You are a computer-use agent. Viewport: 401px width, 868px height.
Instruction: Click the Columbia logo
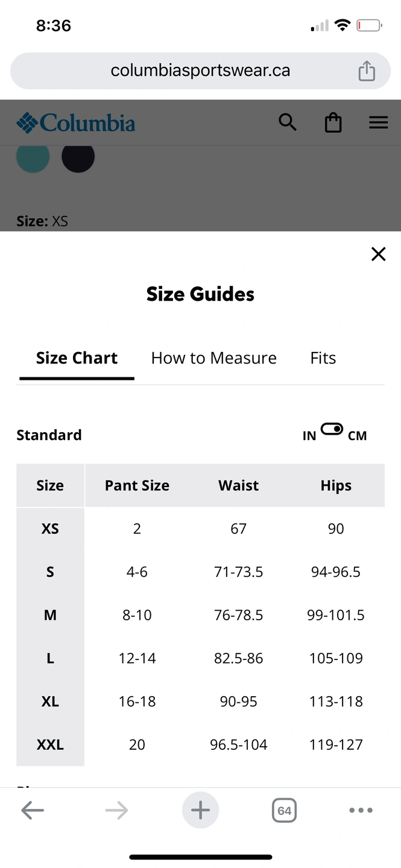(x=76, y=123)
